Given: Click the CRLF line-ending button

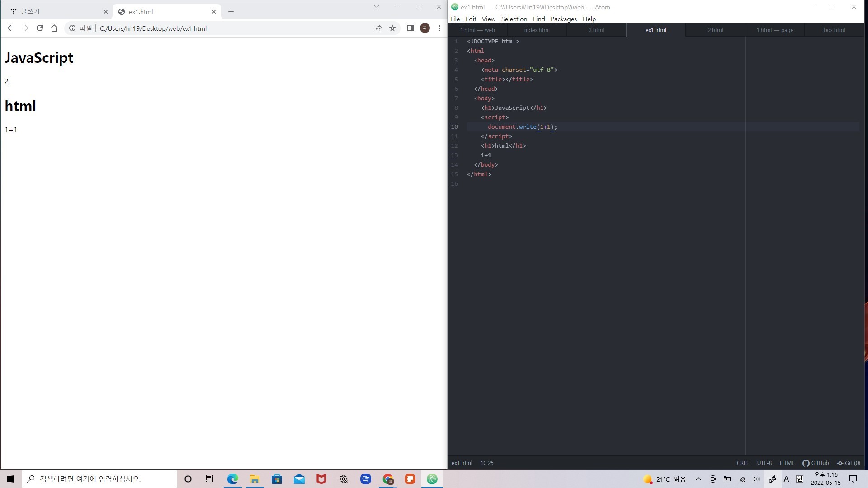Looking at the screenshot, I should 742,463.
